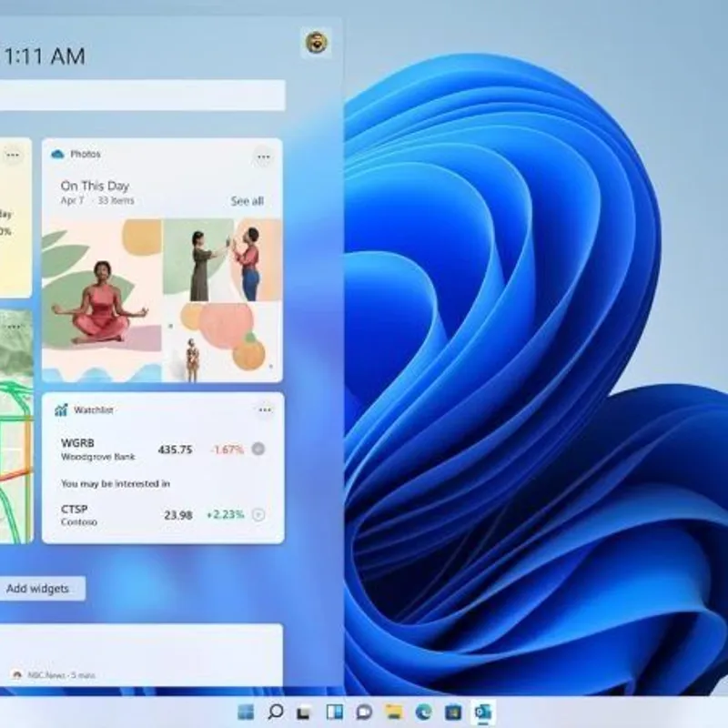This screenshot has height=728, width=728.
Task: Click the Photos widget title
Action: 86,154
